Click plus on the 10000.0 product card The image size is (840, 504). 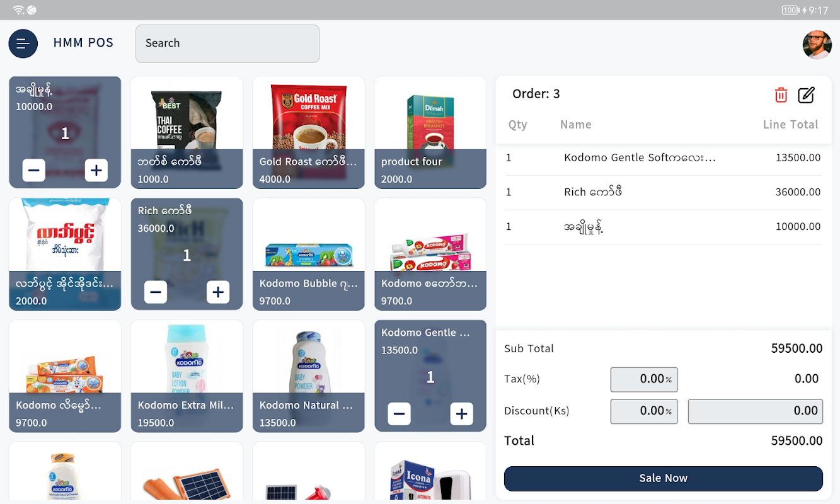[x=96, y=170]
